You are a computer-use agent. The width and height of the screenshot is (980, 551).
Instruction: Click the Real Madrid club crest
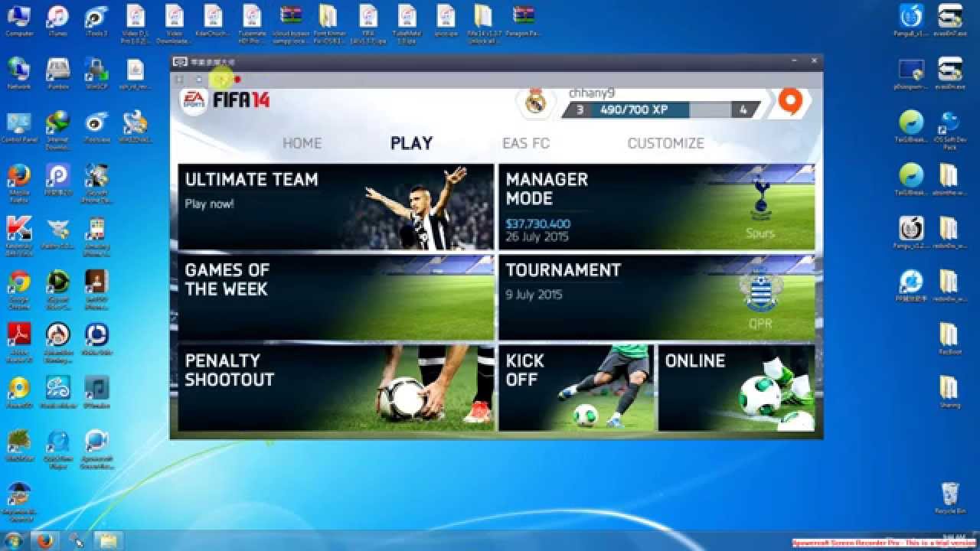[535, 103]
